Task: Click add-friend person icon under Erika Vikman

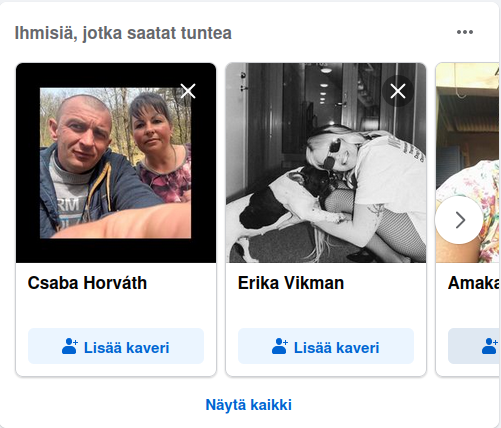Action: (280, 346)
